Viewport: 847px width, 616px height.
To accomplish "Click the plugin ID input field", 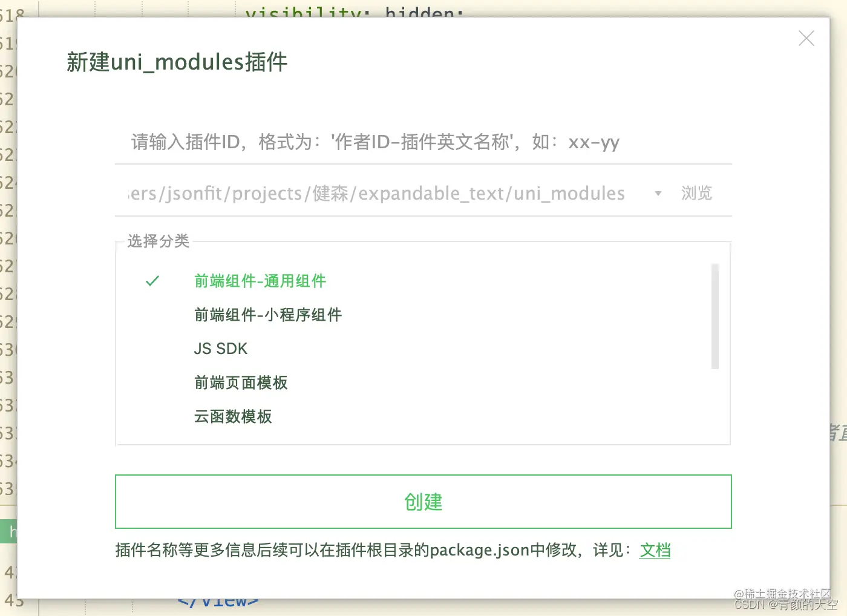I will click(423, 142).
